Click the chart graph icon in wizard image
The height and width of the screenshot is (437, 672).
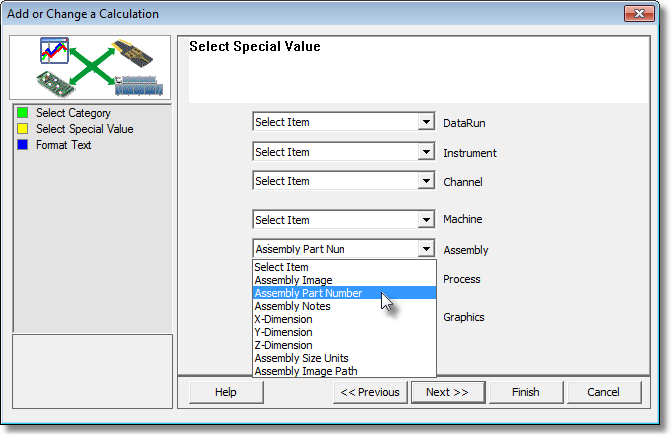click(54, 51)
